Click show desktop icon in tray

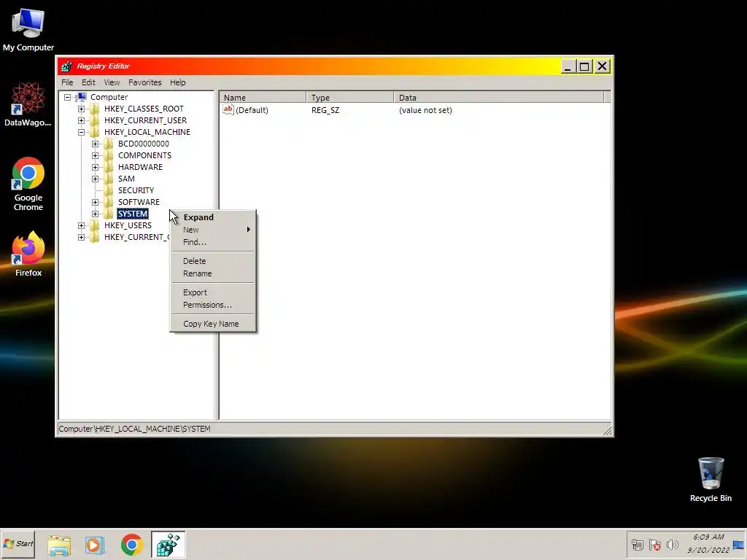coord(738,545)
